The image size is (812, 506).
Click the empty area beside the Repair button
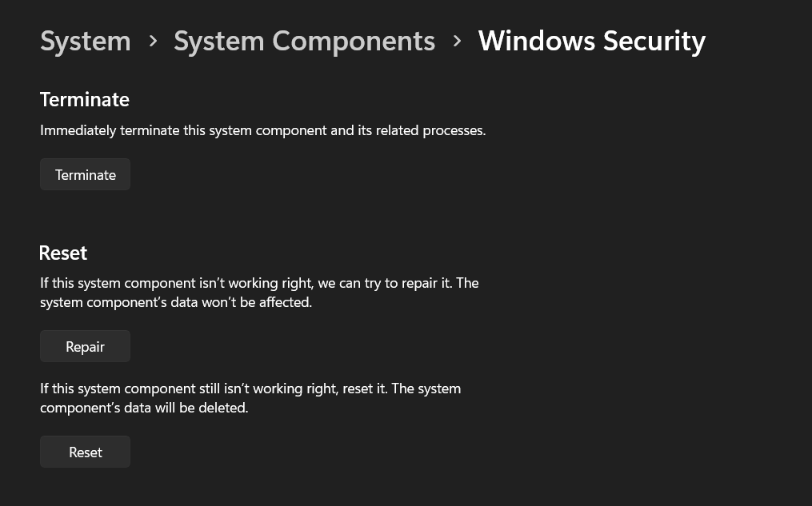click(x=320, y=345)
